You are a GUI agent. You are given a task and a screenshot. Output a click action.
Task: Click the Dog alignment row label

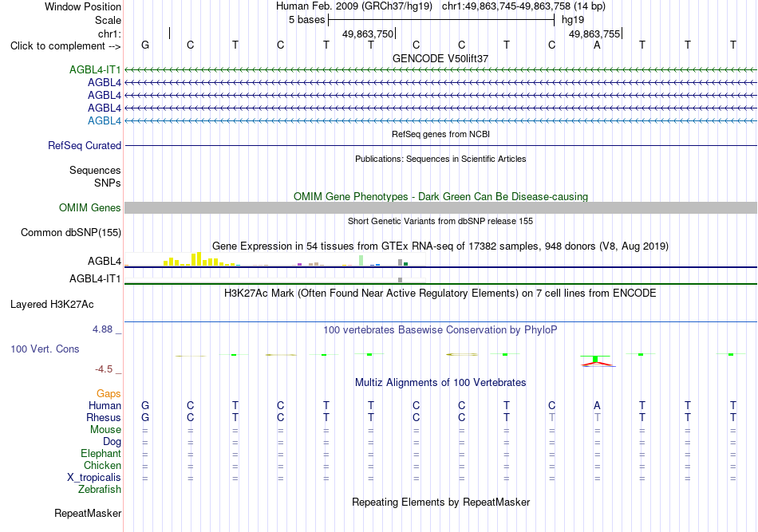pos(112,442)
